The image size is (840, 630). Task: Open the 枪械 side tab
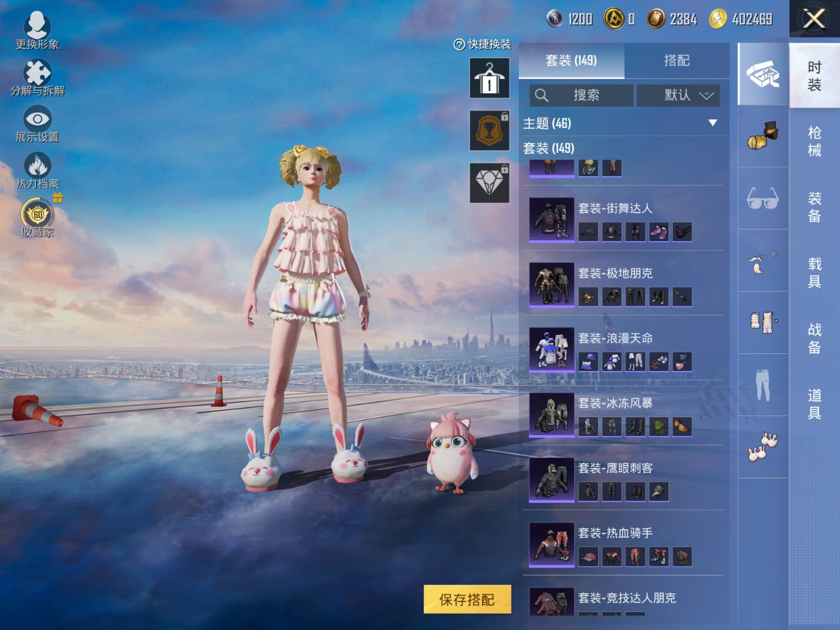[x=814, y=141]
